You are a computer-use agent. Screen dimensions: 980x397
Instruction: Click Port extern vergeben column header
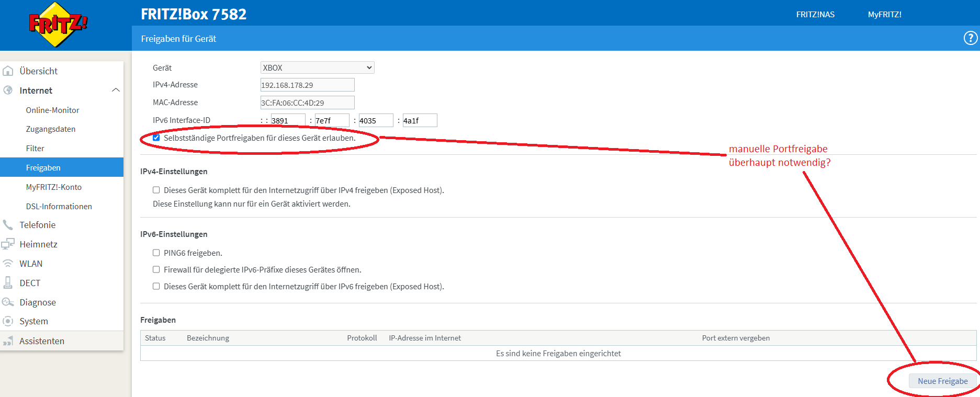coord(736,338)
